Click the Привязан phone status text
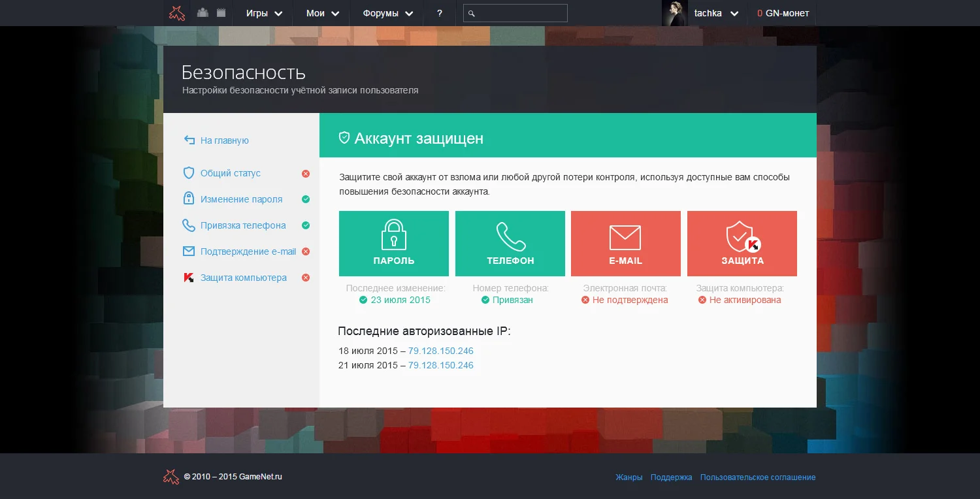 (513, 300)
